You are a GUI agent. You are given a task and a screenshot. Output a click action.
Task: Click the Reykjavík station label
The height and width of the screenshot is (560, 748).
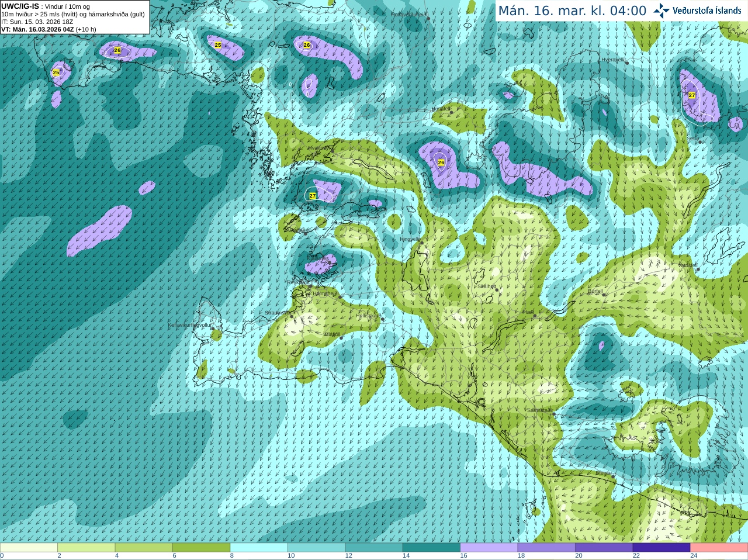point(297,282)
